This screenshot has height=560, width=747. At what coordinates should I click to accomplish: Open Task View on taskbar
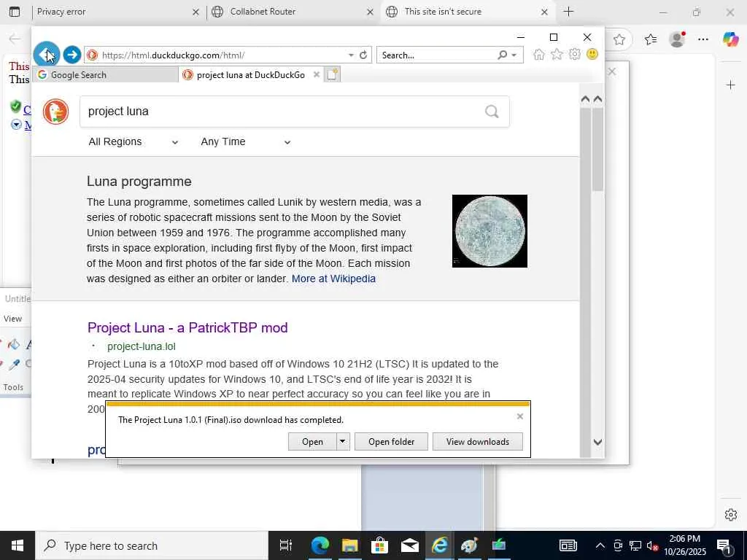(x=285, y=545)
